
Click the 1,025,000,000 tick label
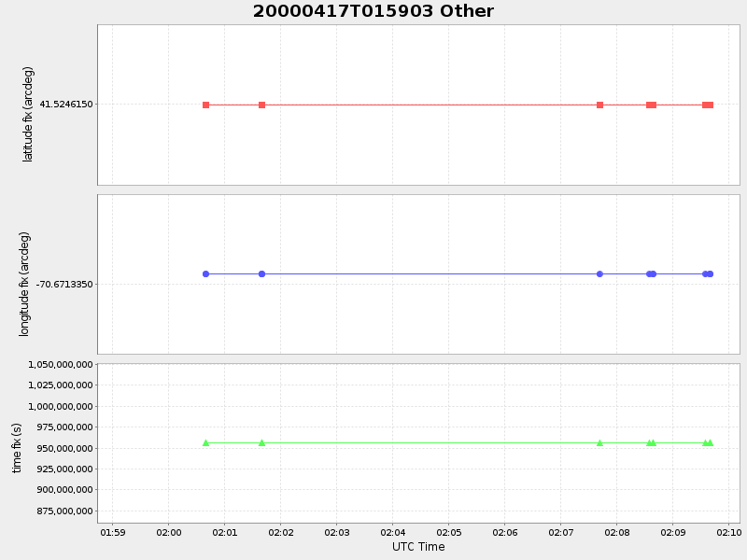point(61,385)
